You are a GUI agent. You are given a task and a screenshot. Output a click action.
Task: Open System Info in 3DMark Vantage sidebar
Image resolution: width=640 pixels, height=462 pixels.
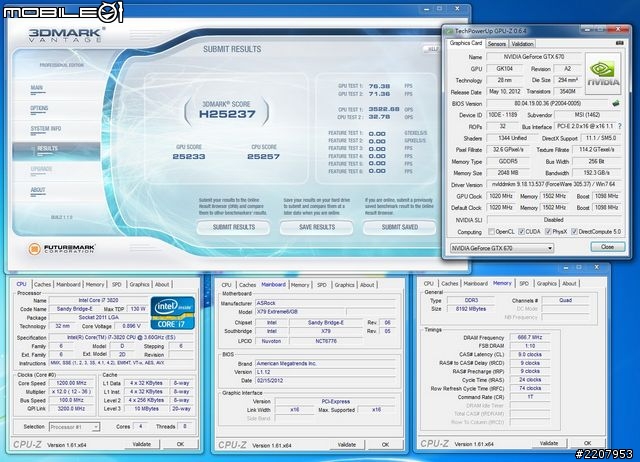pos(46,129)
